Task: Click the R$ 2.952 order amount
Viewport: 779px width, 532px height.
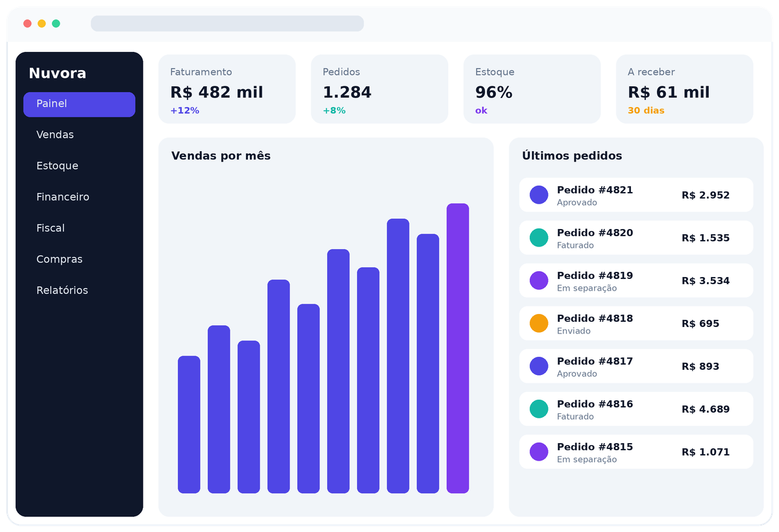Action: pos(706,195)
